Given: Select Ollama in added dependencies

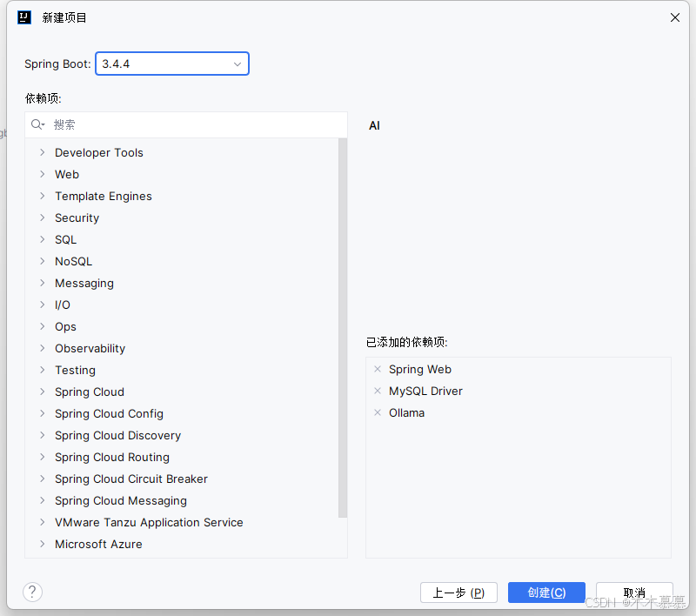Looking at the screenshot, I should [x=406, y=412].
